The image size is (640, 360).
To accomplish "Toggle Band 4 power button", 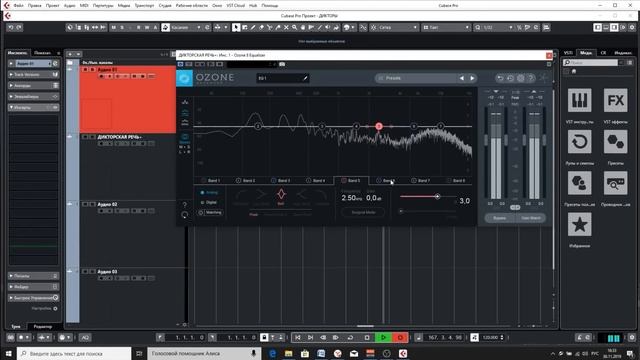I will pos(309,180).
